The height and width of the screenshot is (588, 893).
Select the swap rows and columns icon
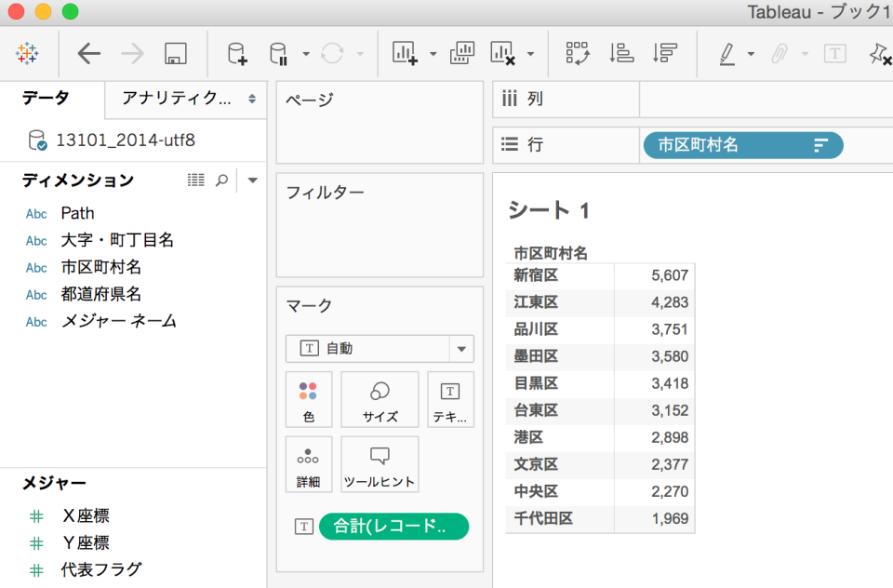pos(578,53)
